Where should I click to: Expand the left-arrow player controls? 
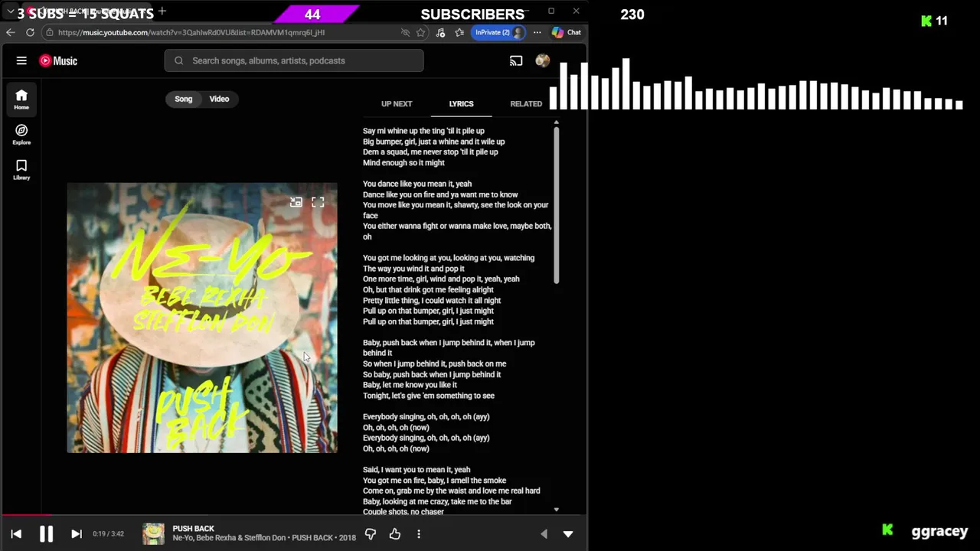[x=544, y=534]
